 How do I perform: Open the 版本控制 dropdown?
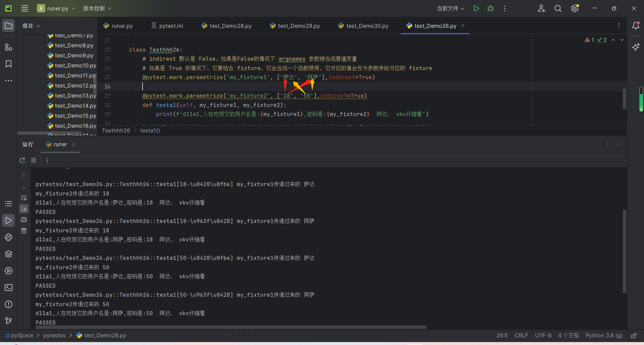(97, 8)
